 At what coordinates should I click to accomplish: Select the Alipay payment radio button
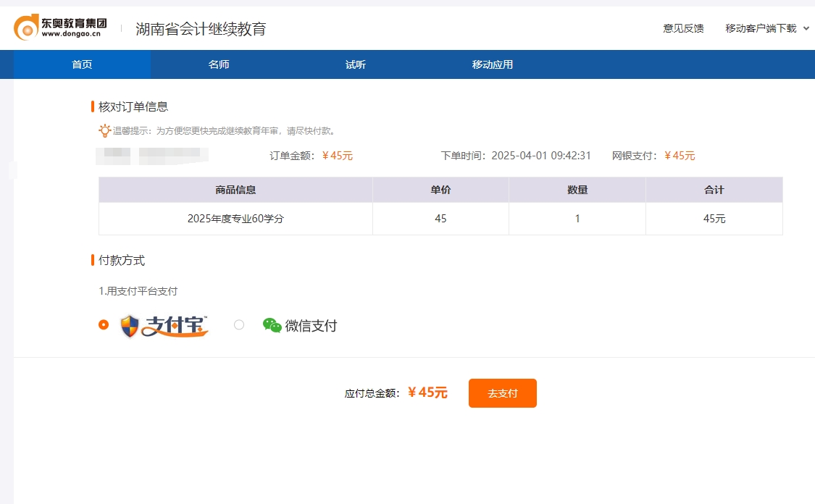[x=104, y=325]
